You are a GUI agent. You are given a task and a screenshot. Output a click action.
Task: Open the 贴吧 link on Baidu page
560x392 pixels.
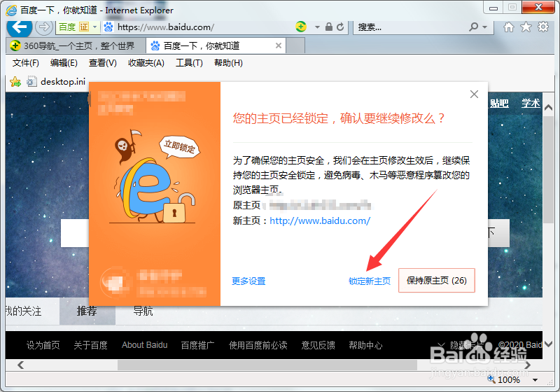click(499, 103)
